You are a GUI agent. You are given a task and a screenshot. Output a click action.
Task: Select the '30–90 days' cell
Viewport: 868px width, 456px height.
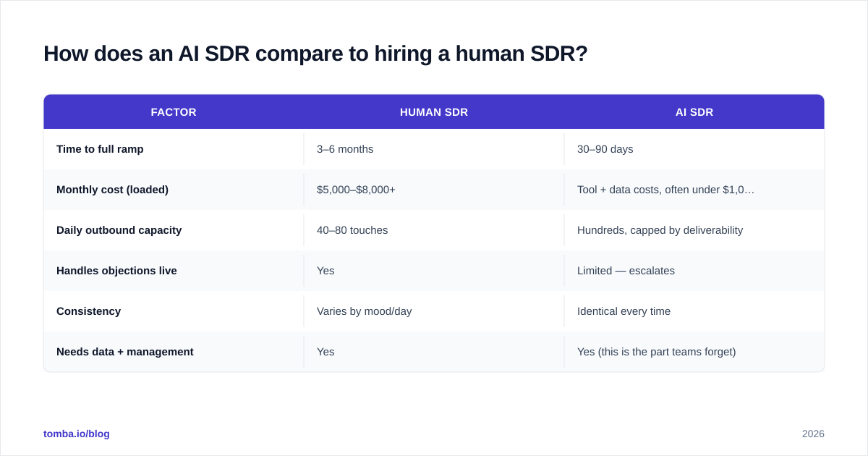point(694,149)
